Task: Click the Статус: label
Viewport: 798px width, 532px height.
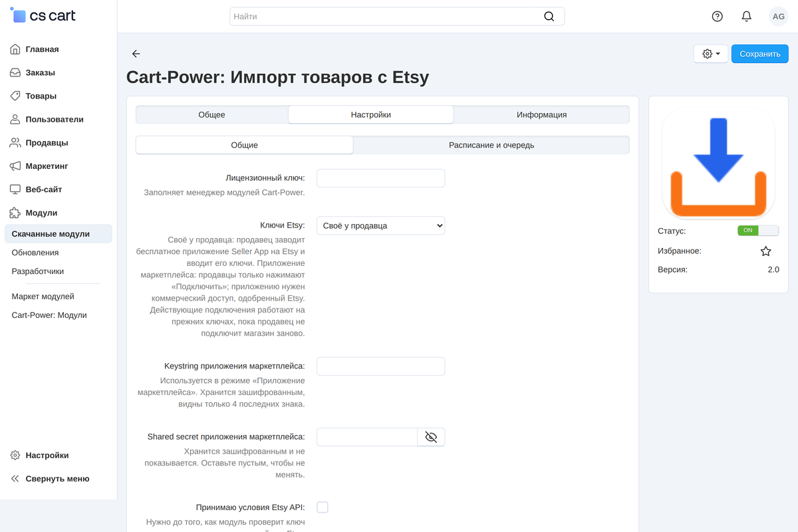Action: (672, 231)
